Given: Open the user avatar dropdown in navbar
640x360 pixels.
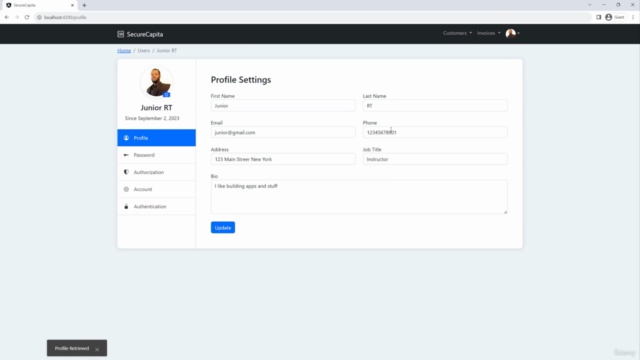Looking at the screenshot, I should click(x=513, y=33).
